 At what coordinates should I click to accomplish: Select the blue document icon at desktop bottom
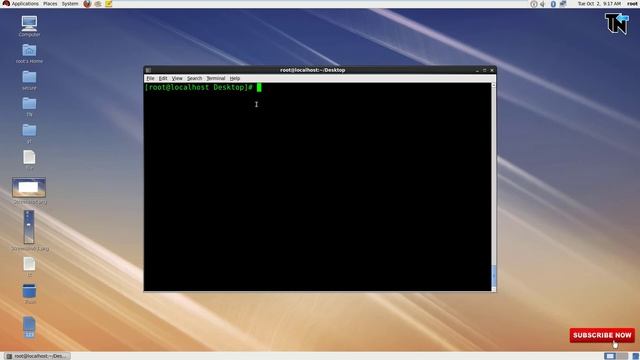pos(29,327)
